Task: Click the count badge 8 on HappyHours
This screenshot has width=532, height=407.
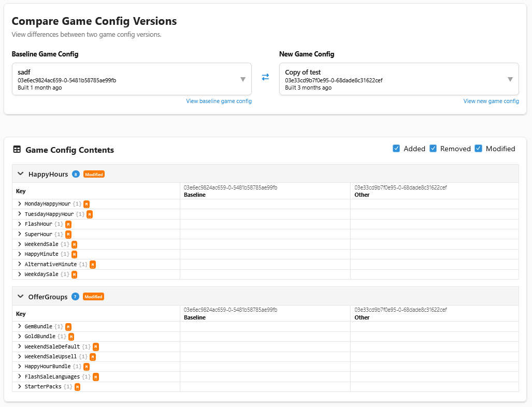Action: pos(76,174)
